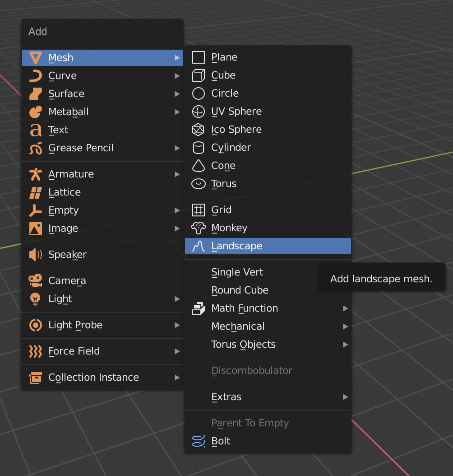This screenshot has width=453, height=476.
Task: Click the Mechanical menu entry
Action: coord(238,326)
